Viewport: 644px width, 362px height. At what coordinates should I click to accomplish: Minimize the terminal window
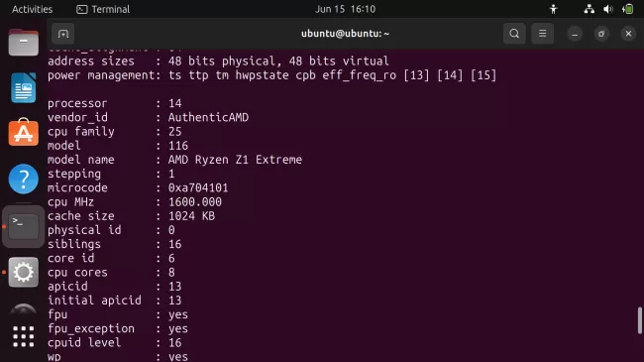575,34
